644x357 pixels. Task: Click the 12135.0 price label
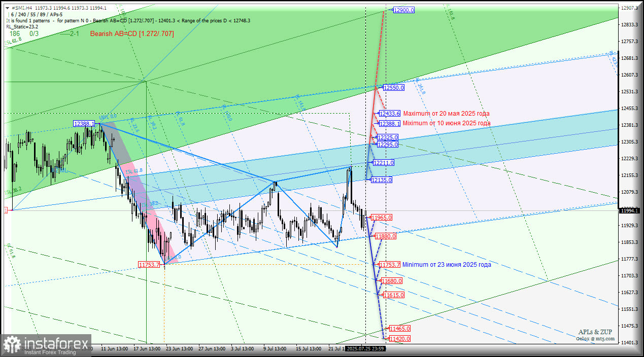[x=382, y=180]
